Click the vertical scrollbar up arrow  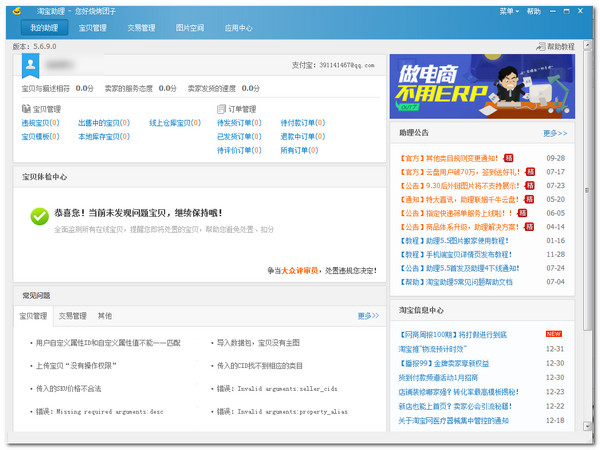(x=587, y=46)
